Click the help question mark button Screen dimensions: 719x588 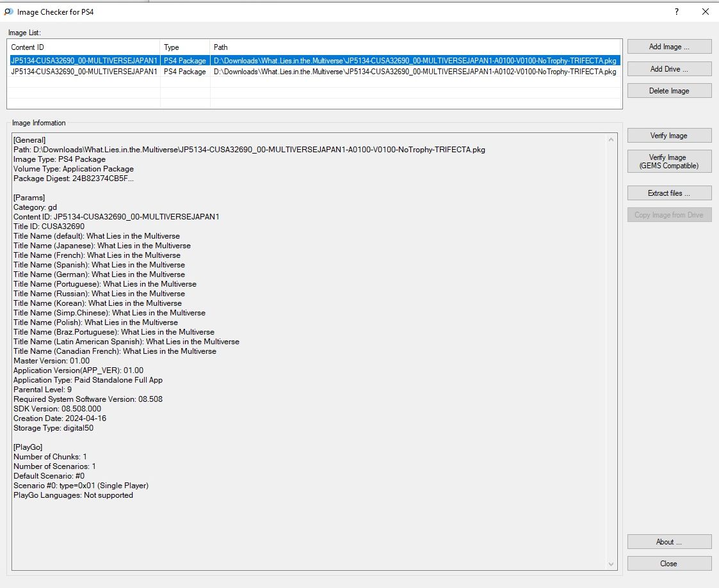click(x=677, y=12)
